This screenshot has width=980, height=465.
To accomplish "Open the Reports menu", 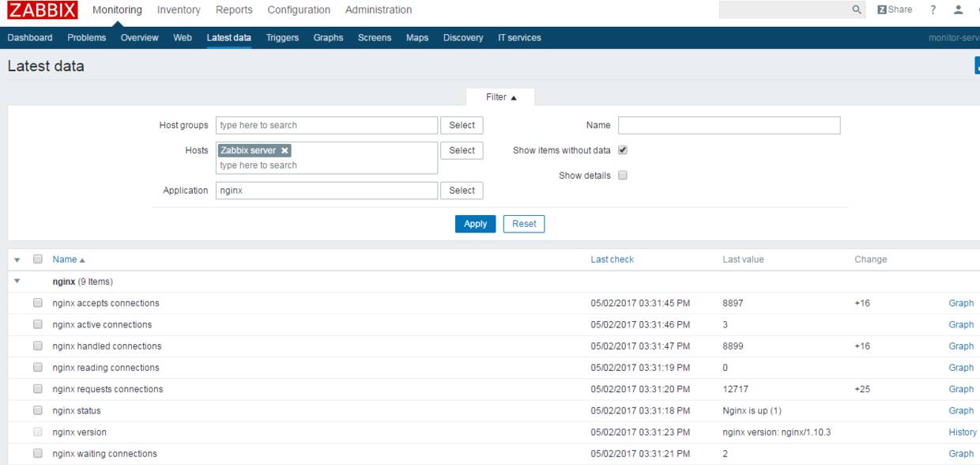I will [x=234, y=10].
